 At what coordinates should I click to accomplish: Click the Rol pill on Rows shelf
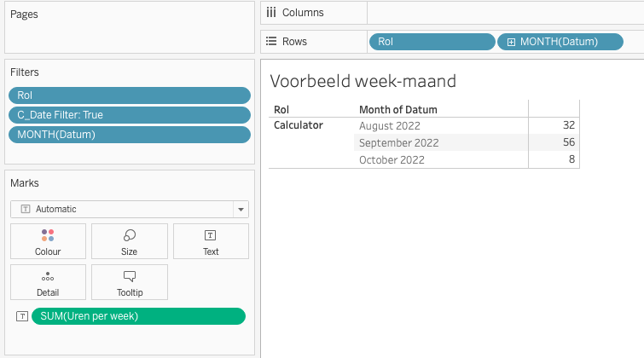pos(432,41)
